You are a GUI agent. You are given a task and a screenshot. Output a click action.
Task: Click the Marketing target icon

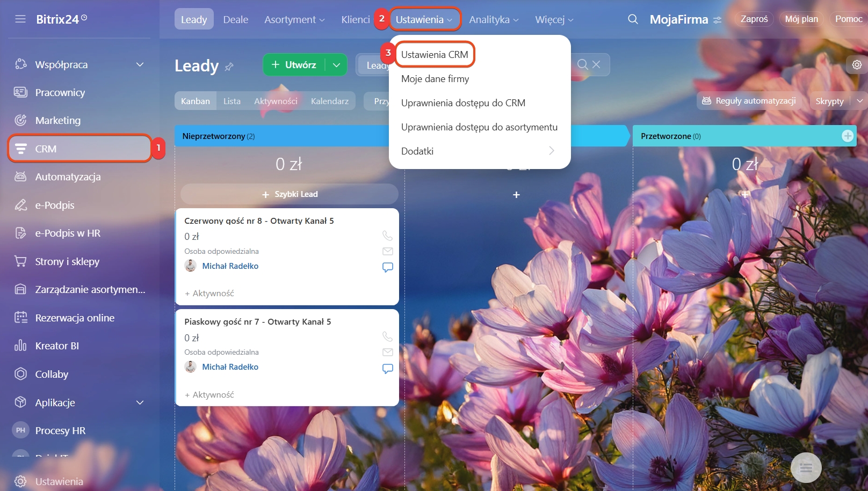pyautogui.click(x=20, y=120)
